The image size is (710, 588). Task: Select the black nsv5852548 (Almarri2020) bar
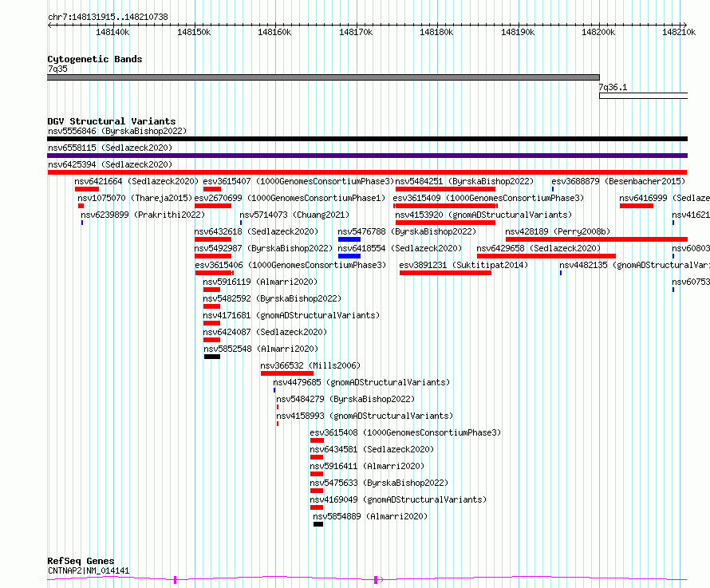point(212,357)
